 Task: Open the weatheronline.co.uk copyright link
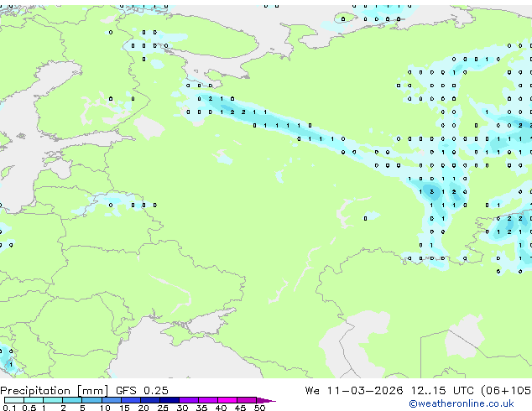click(x=462, y=403)
